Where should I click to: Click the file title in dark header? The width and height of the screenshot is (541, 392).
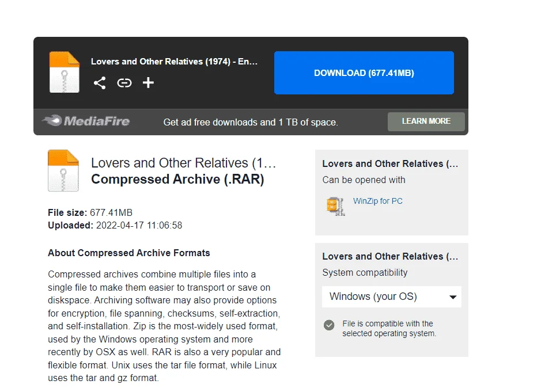(174, 62)
